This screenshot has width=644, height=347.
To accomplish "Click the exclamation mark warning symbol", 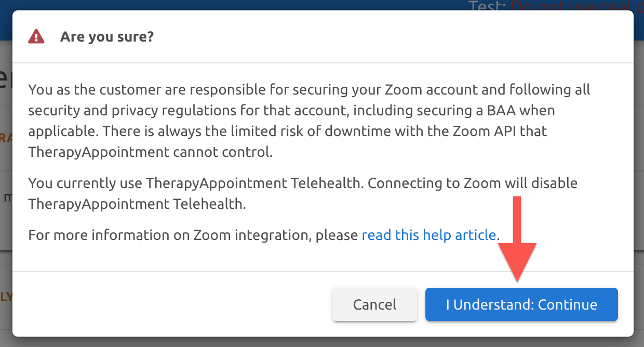I will (36, 36).
